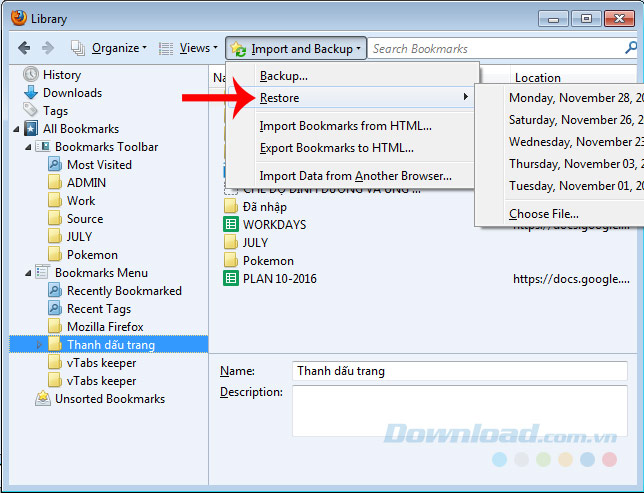This screenshot has height=493, width=644.
Task: Click in the Search Bookmarks field
Action: click(495, 48)
